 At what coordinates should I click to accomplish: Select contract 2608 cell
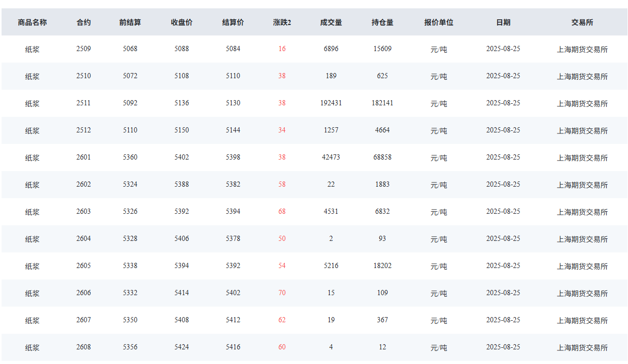83,347
